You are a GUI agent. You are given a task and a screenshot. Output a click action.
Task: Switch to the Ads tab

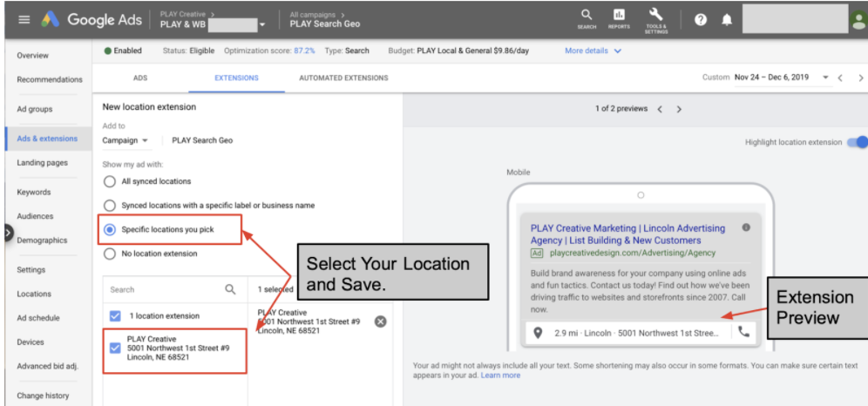click(x=140, y=78)
